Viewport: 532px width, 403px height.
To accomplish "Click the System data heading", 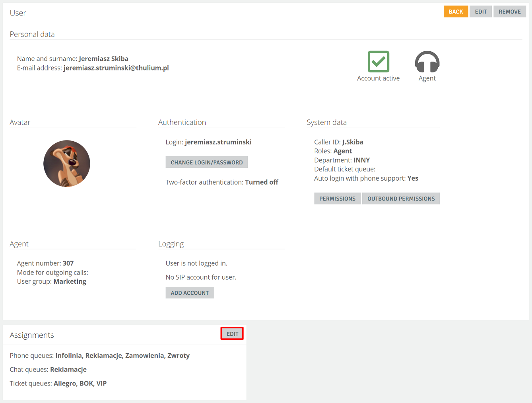I will coord(327,122).
